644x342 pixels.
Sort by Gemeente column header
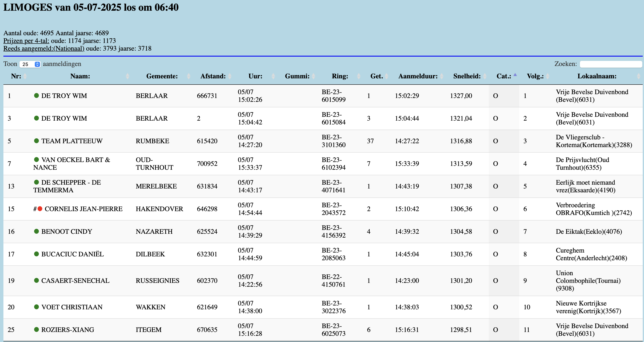[162, 76]
